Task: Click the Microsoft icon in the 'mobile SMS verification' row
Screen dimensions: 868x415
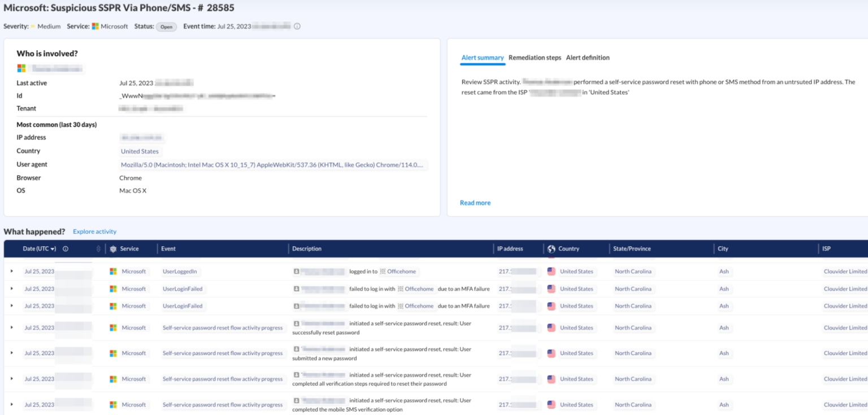Action: [113, 405]
